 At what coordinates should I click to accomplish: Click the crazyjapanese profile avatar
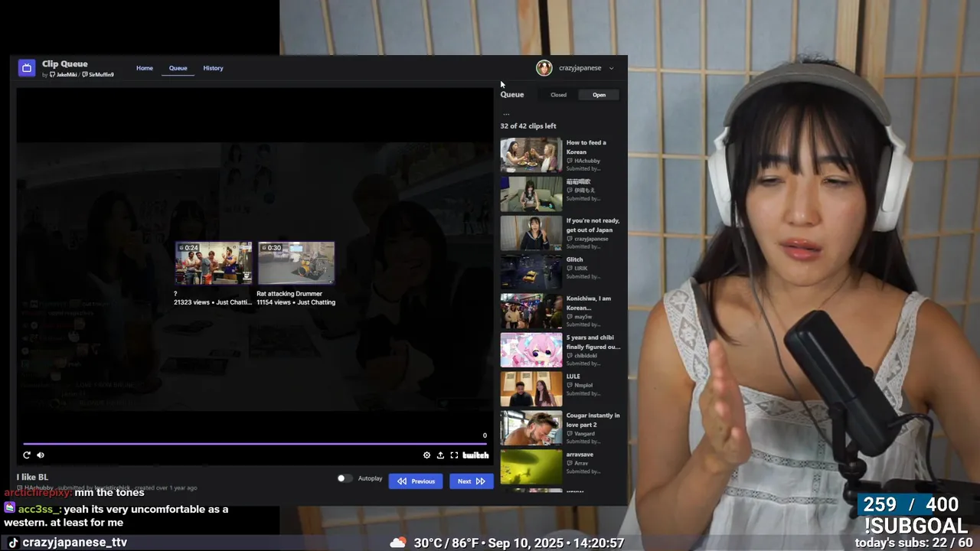pyautogui.click(x=544, y=68)
